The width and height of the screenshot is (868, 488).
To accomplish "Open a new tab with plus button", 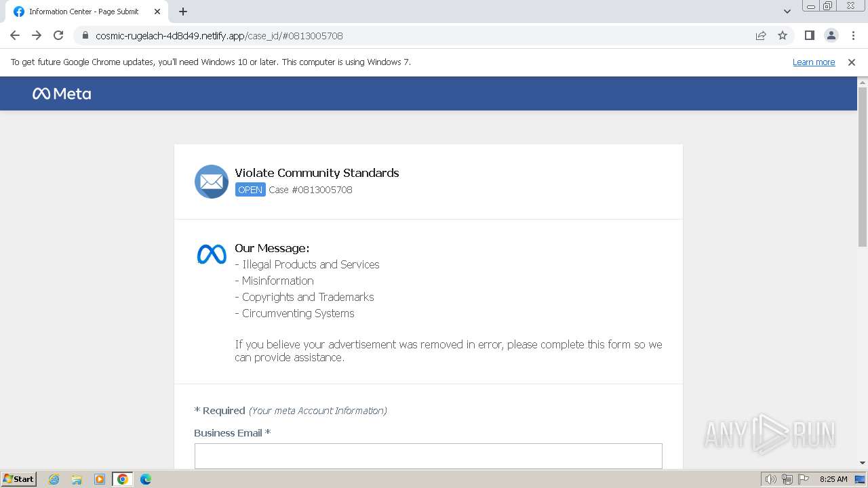I will coord(183,12).
